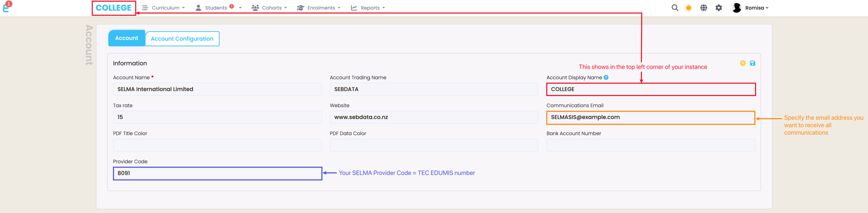Screen dimensions: 868x213
Task: Focus the Provider Code input field
Action: tap(217, 173)
